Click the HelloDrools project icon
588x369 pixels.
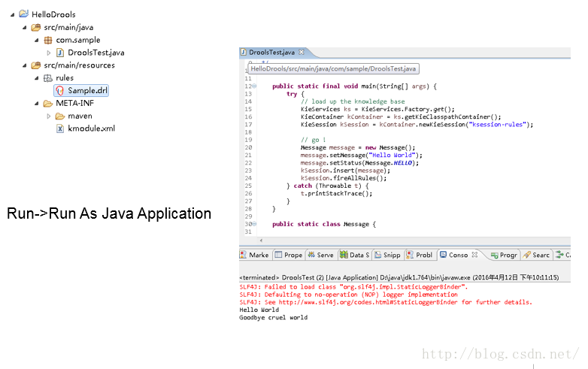23,14
